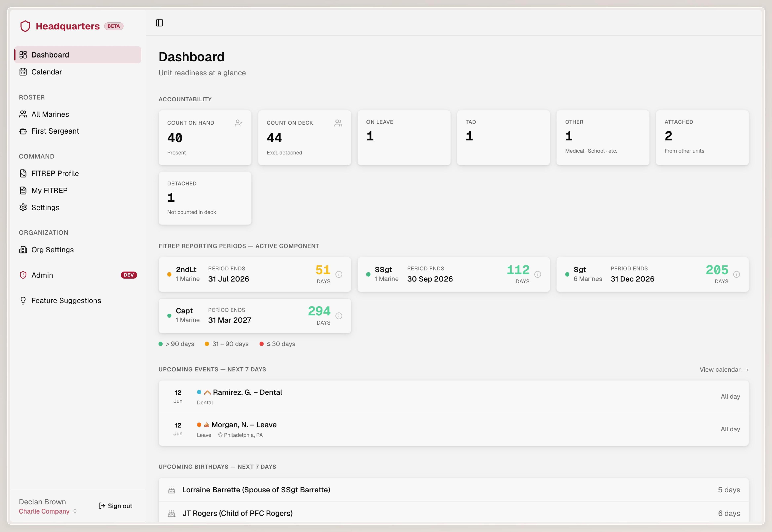Open My FITREP page
The width and height of the screenshot is (772, 532).
[x=78, y=190]
